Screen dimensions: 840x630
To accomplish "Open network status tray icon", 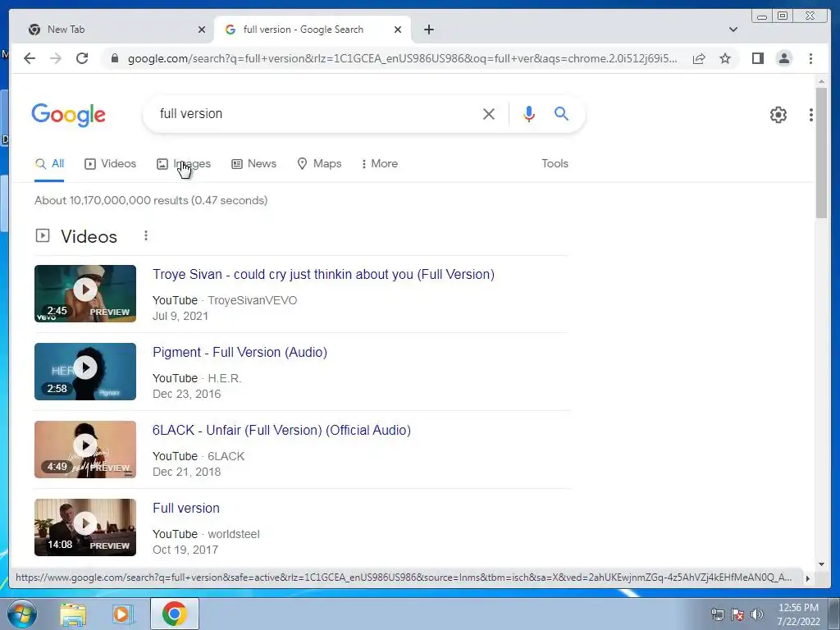I will coord(717,614).
